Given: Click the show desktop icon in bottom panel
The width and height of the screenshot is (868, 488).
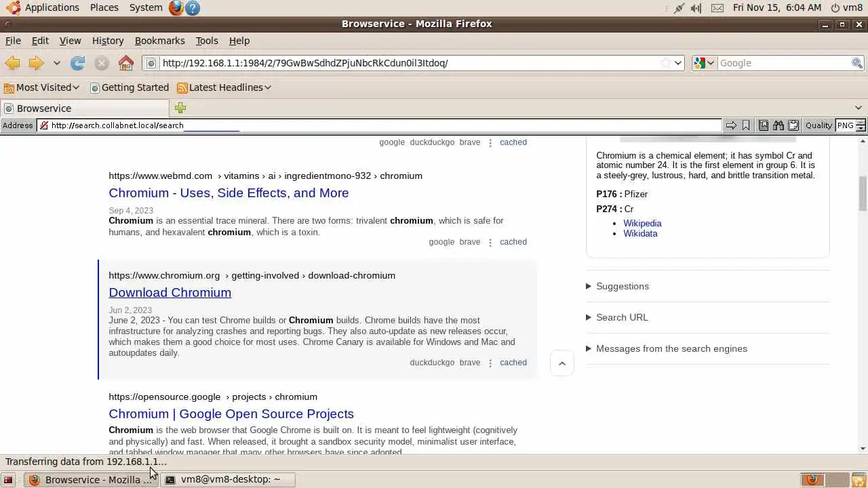Looking at the screenshot, I should [x=8, y=480].
